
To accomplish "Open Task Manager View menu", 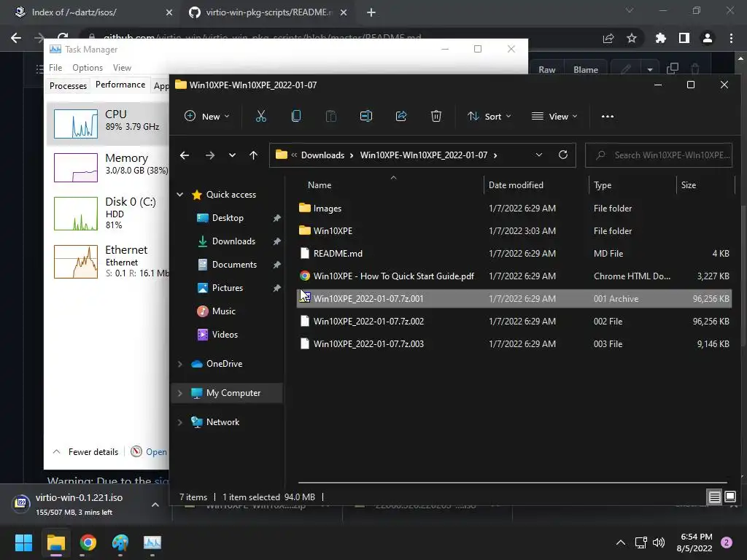I will pyautogui.click(x=122, y=68).
